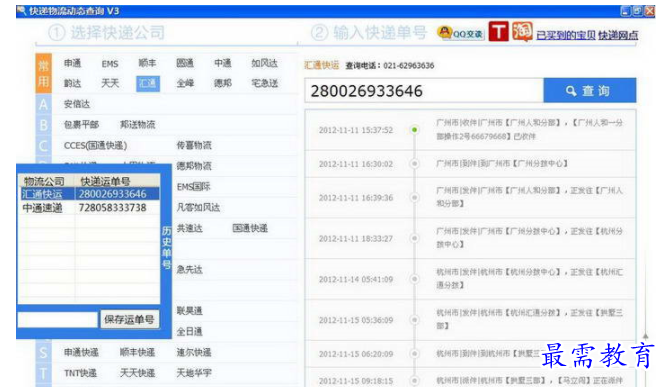Screen dimensions: 663x387
Task: Click the red T microblog icon
Action: tap(499, 32)
